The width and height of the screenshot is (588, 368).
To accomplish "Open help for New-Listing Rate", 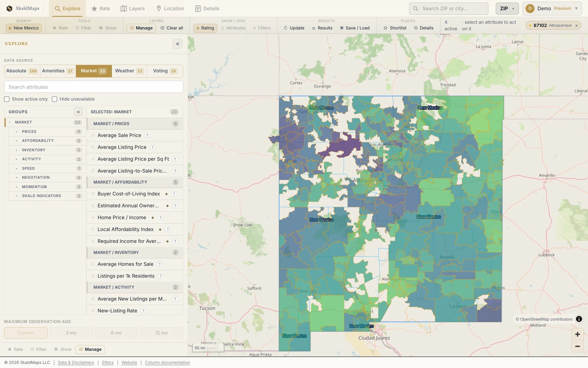I will 143,311.
